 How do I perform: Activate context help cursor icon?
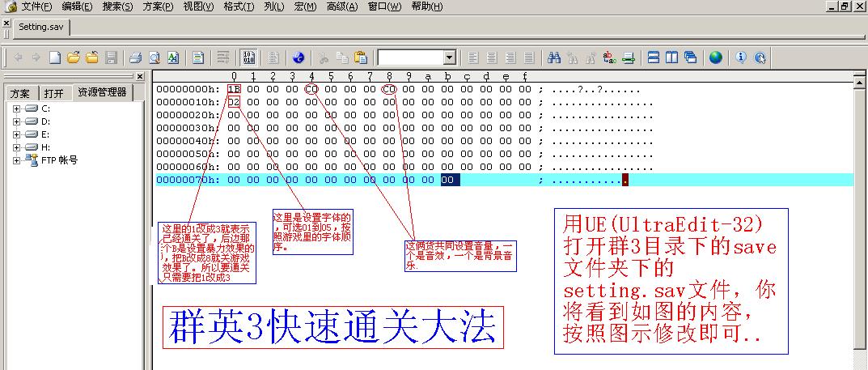tap(760, 57)
